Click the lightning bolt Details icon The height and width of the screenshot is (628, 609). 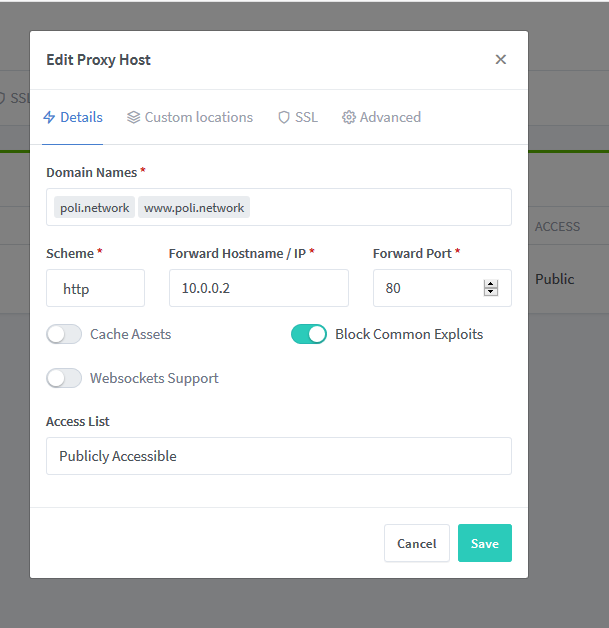pos(49,117)
